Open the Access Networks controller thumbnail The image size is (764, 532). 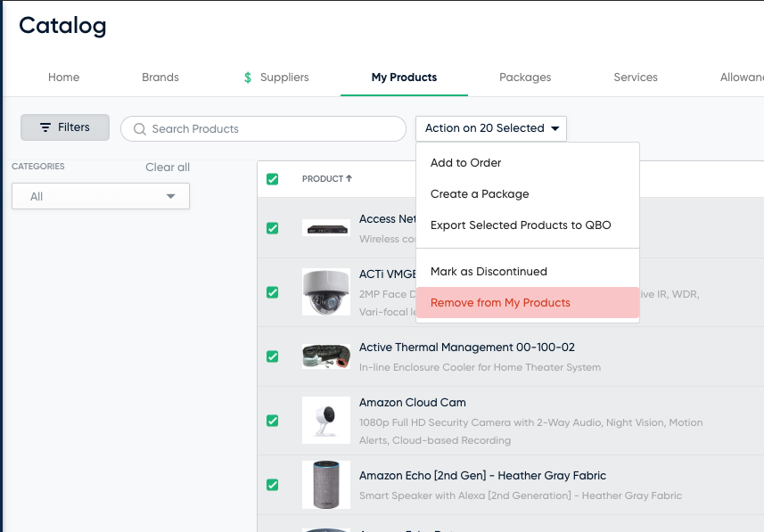[326, 228]
